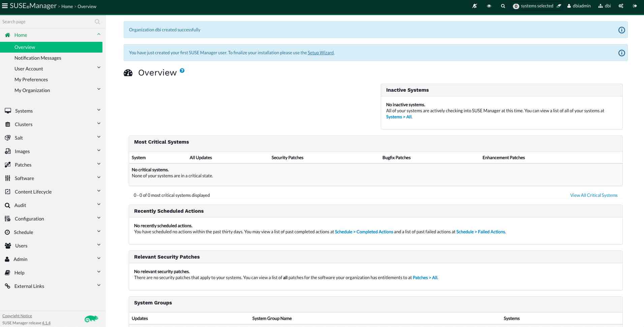Open Overview help question mark icon
This screenshot has width=644, height=327.
(182, 70)
